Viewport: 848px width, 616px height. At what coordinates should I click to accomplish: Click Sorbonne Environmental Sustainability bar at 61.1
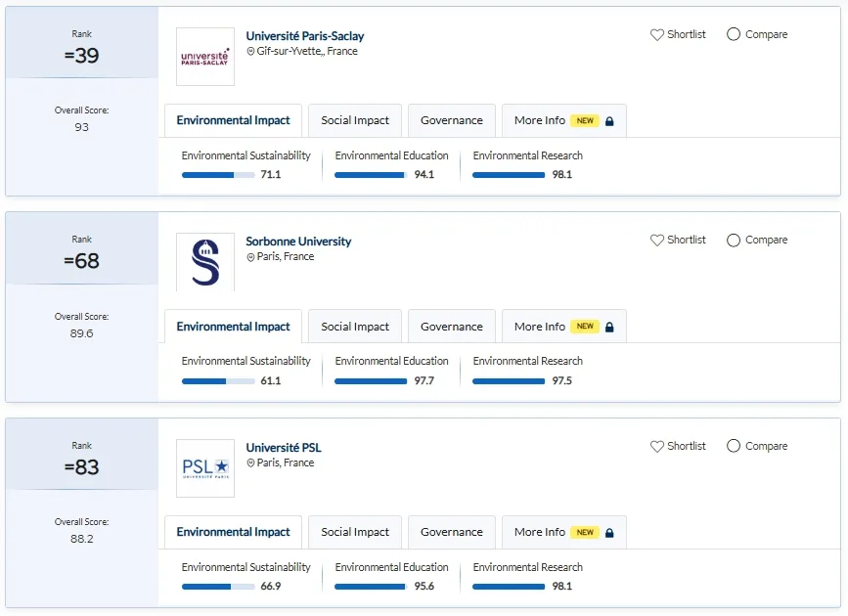pyautogui.click(x=218, y=381)
